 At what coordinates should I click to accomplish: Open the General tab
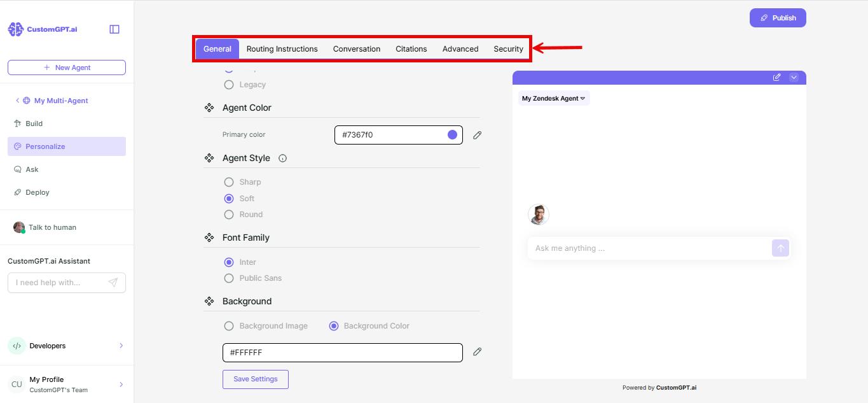click(x=217, y=49)
